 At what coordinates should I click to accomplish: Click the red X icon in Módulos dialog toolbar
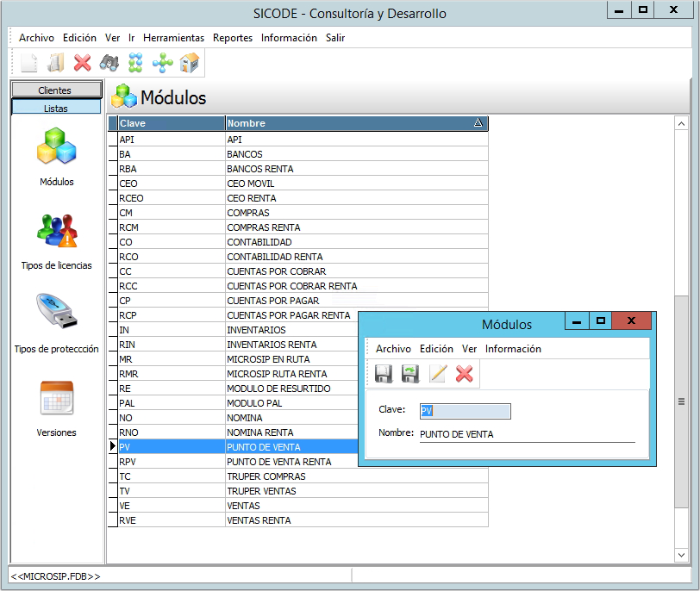click(465, 374)
